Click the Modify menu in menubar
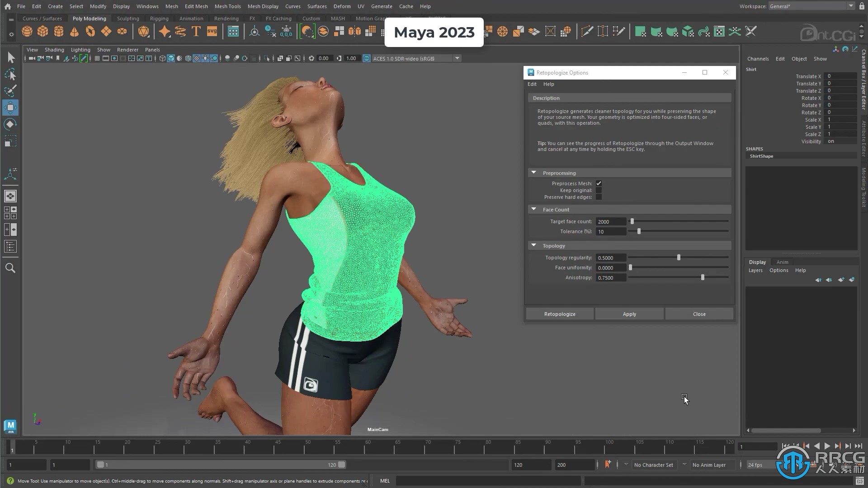This screenshot has height=488, width=868. (98, 6)
